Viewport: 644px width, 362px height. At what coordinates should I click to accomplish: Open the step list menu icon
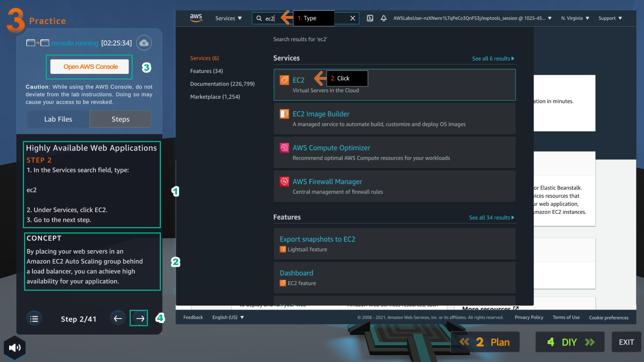[x=34, y=319]
